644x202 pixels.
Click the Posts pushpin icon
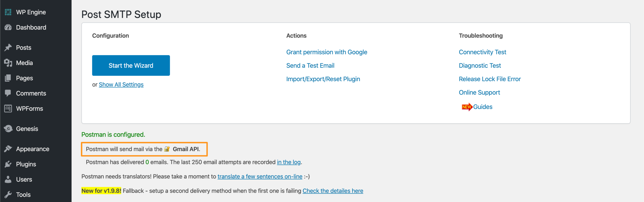click(x=8, y=48)
